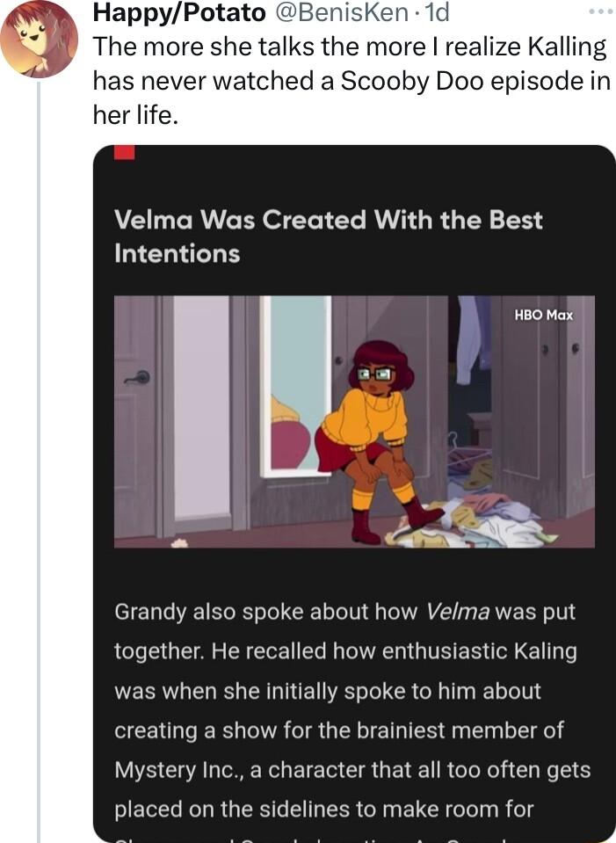Open the 'Velma Was Created With the Best Intentions' headline

328,235
